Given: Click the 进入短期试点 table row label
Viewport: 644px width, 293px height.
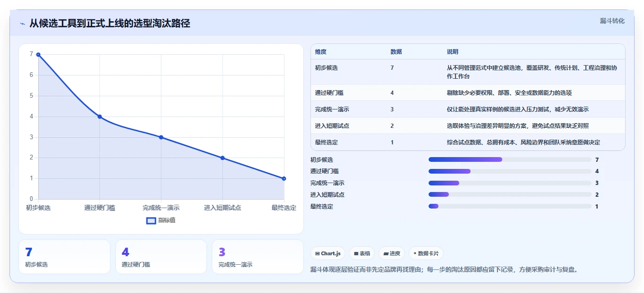Looking at the screenshot, I should [332, 126].
